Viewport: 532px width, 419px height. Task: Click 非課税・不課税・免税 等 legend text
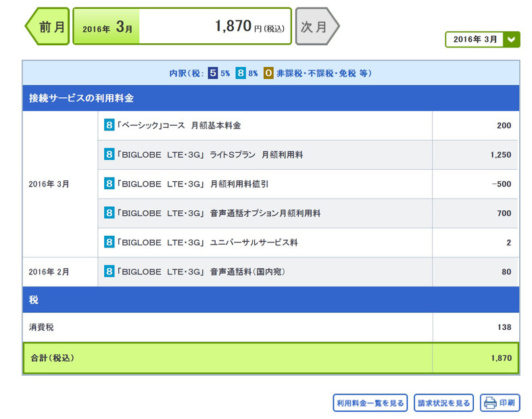coord(324,73)
